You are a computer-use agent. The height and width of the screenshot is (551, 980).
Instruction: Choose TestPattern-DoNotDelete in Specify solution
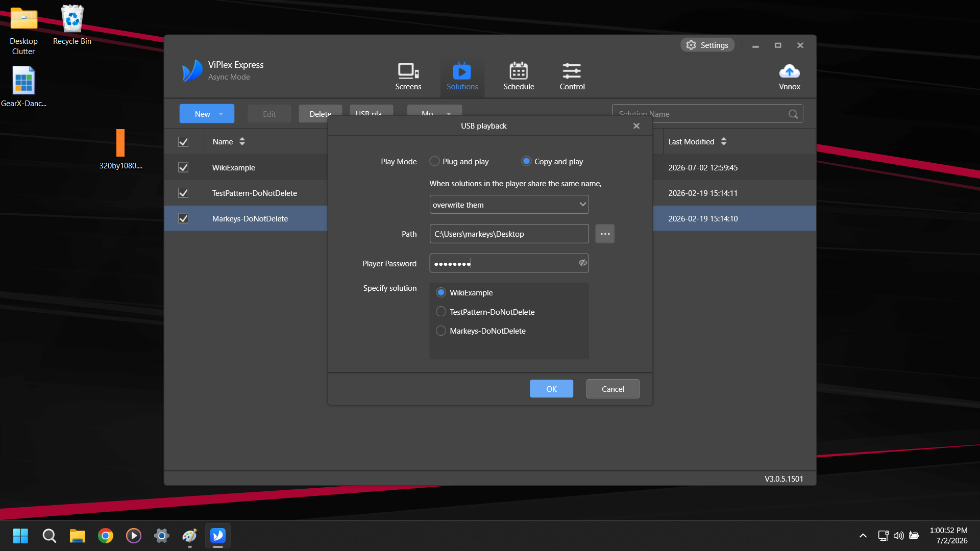point(441,312)
